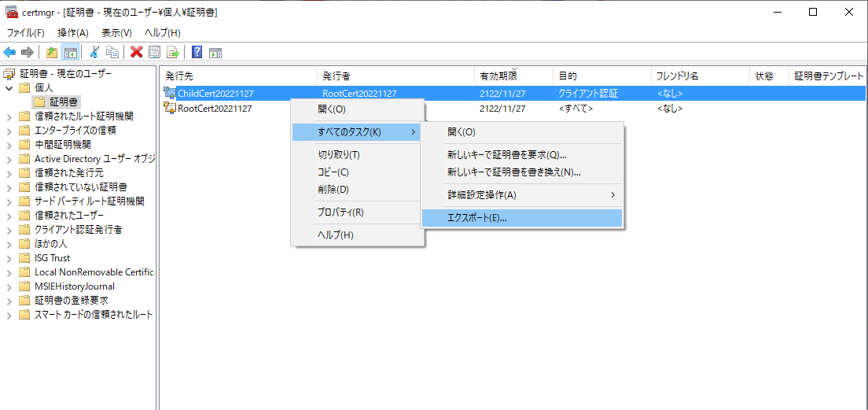The width and height of the screenshot is (868, 410).
Task: Choose 新しいキーで証明書を書き換え(N)...
Action: click(521, 172)
